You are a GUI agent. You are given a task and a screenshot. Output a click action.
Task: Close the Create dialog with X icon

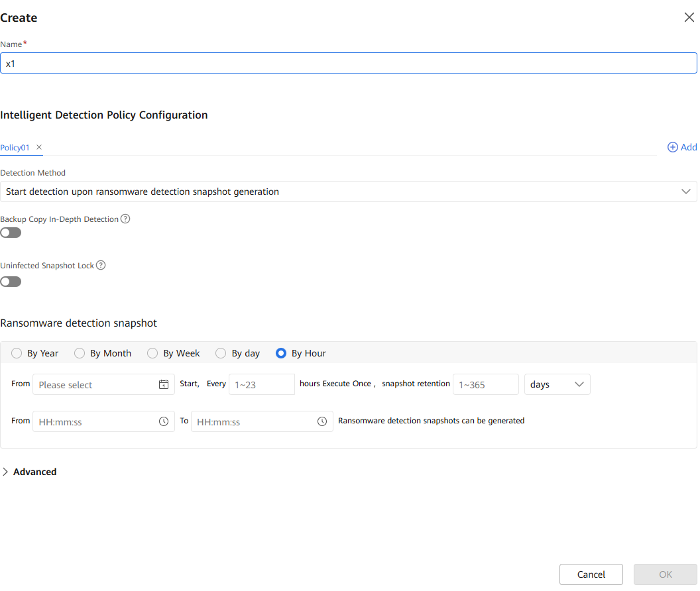(x=689, y=18)
